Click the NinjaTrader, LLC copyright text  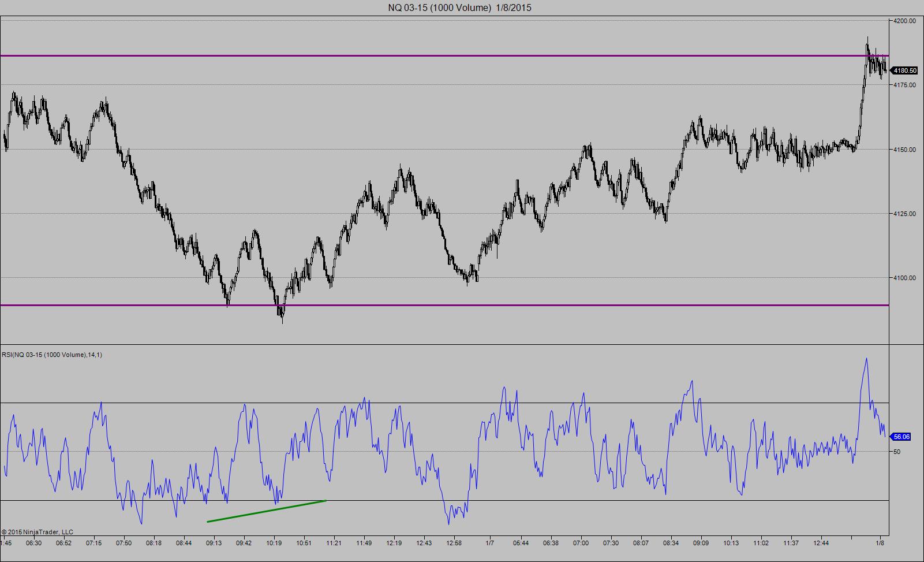click(x=38, y=532)
